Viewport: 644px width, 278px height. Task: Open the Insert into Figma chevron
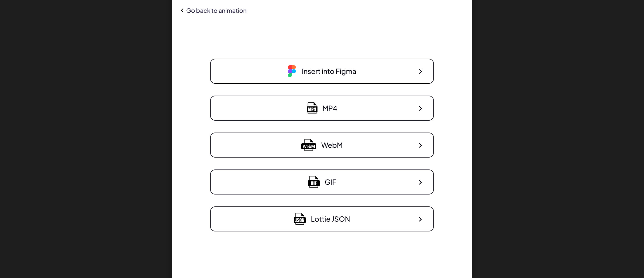pyautogui.click(x=420, y=71)
